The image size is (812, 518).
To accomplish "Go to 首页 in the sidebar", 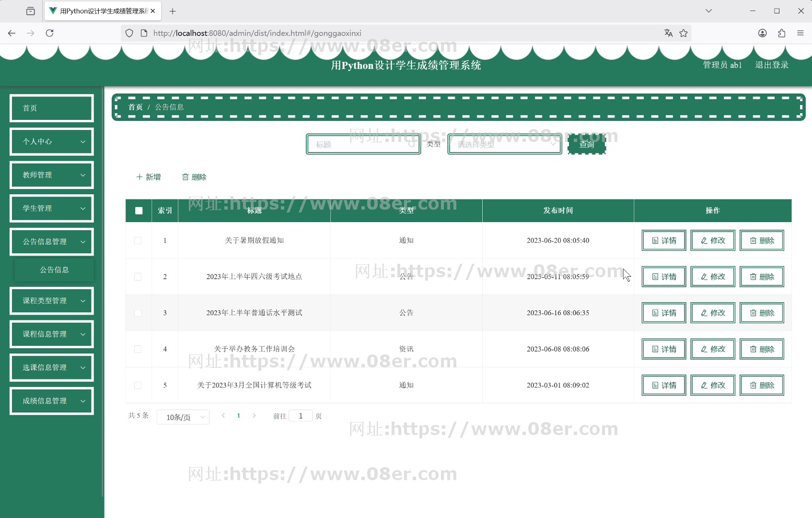I will [52, 108].
